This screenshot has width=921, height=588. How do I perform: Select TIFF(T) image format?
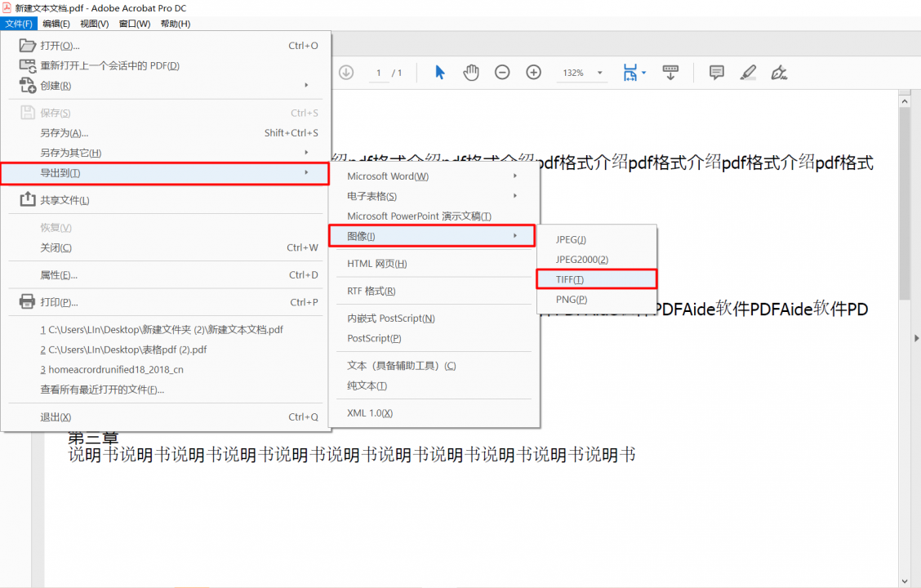pos(596,279)
